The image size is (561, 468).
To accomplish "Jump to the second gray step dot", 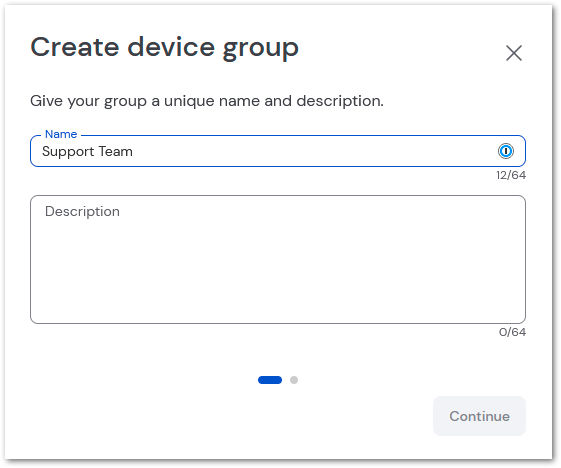I will [294, 380].
